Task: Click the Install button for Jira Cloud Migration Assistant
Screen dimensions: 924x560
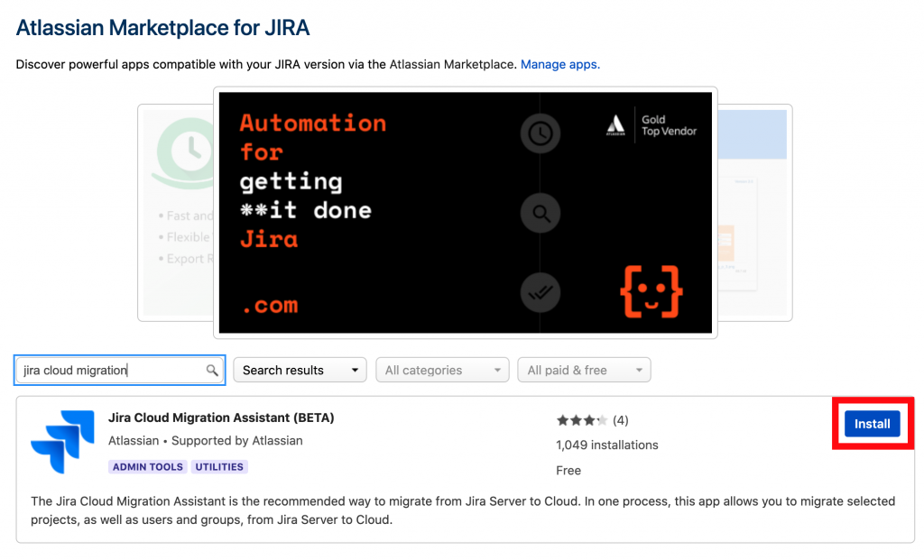Action: click(x=872, y=424)
